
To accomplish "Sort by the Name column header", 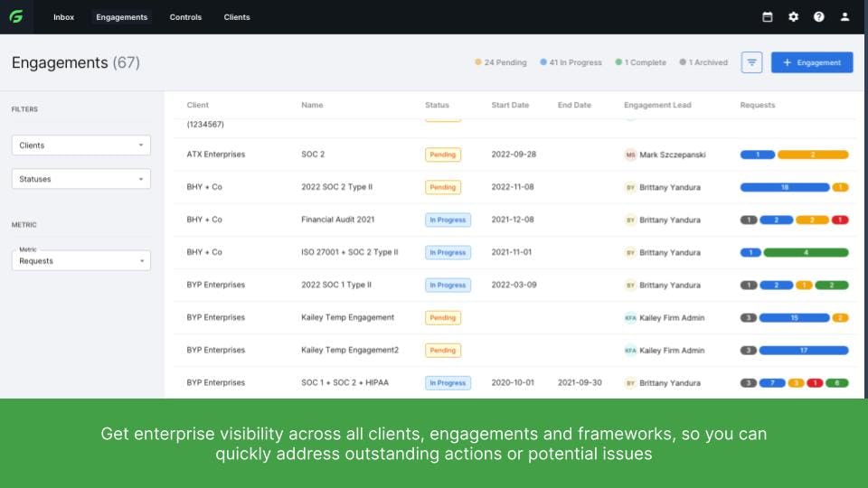I will [312, 105].
